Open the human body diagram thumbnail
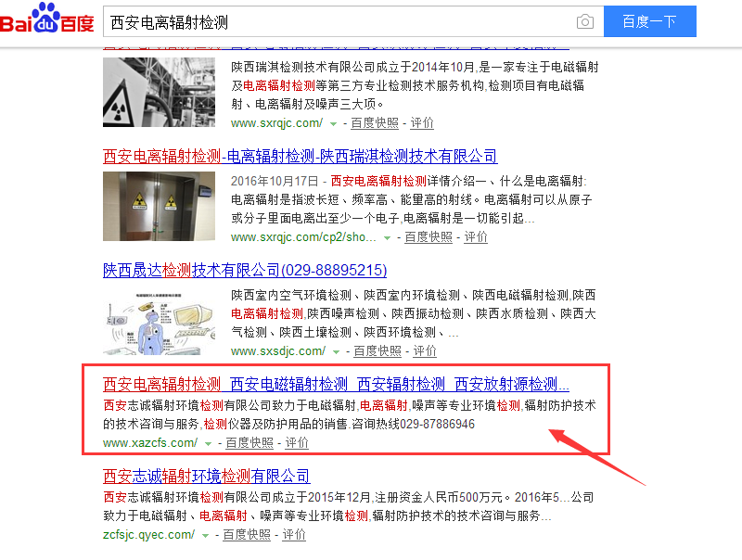742x560 pixels. 159,324
